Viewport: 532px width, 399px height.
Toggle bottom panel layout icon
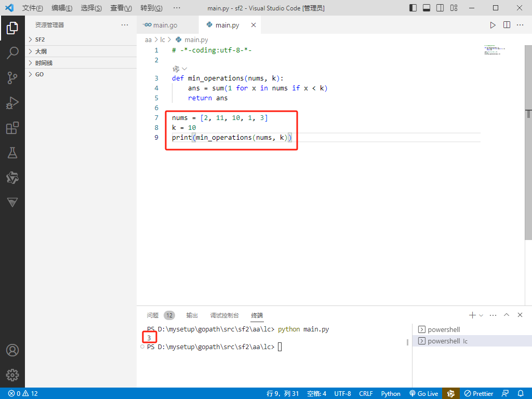(x=427, y=8)
